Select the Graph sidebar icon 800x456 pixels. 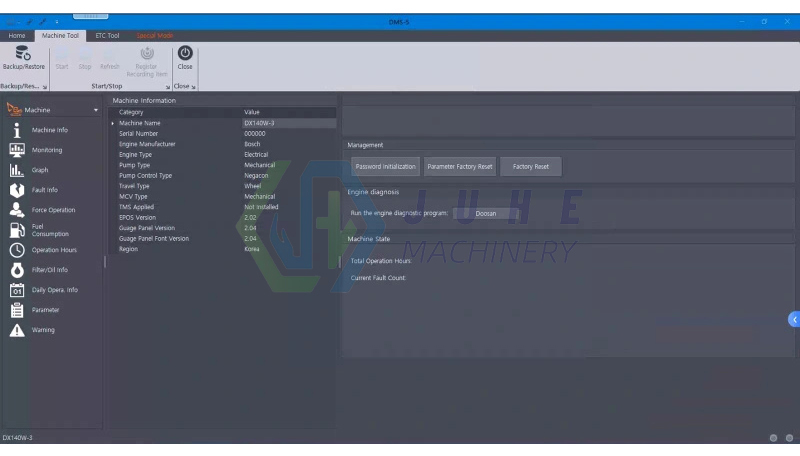(17, 170)
